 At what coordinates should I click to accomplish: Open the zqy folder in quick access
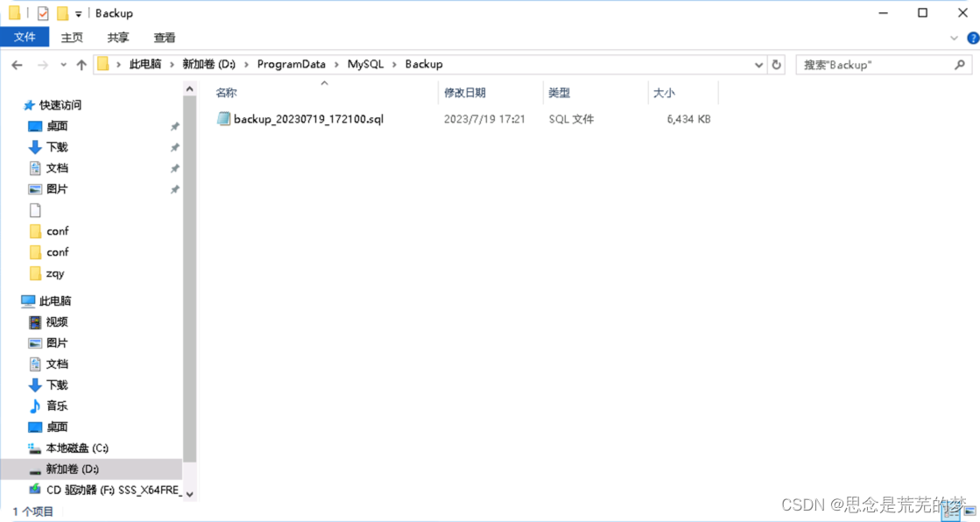click(55, 273)
